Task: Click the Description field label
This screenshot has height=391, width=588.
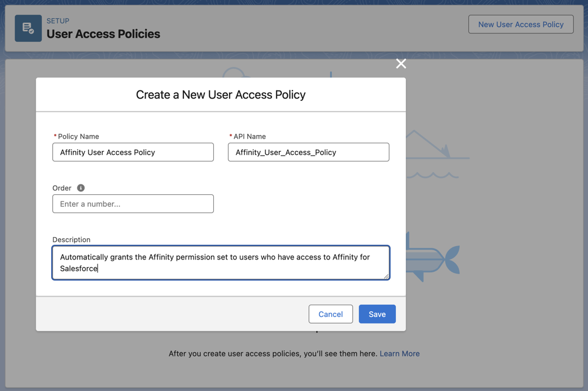Action: coord(71,240)
